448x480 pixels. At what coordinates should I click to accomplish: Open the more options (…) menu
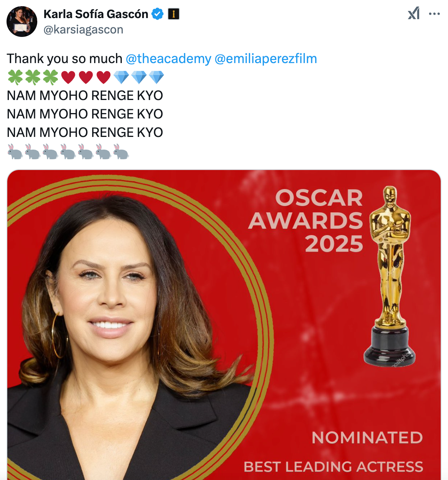tap(435, 13)
